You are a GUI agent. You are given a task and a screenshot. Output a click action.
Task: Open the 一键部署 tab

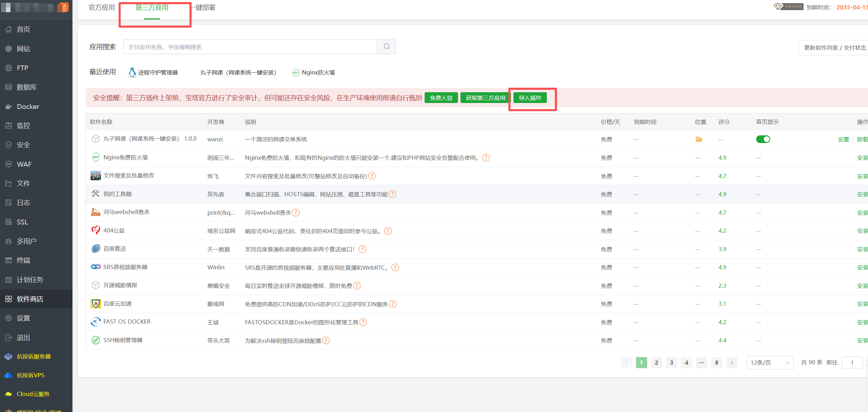203,8
